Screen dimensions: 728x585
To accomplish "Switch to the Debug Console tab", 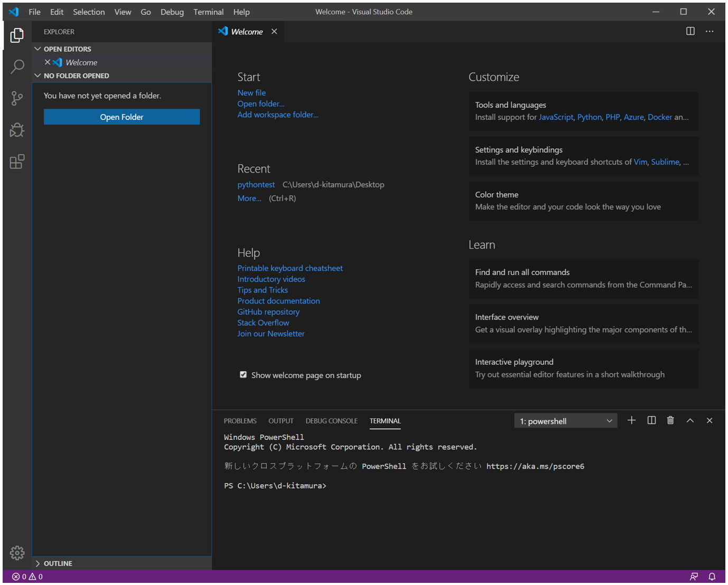I will [331, 421].
